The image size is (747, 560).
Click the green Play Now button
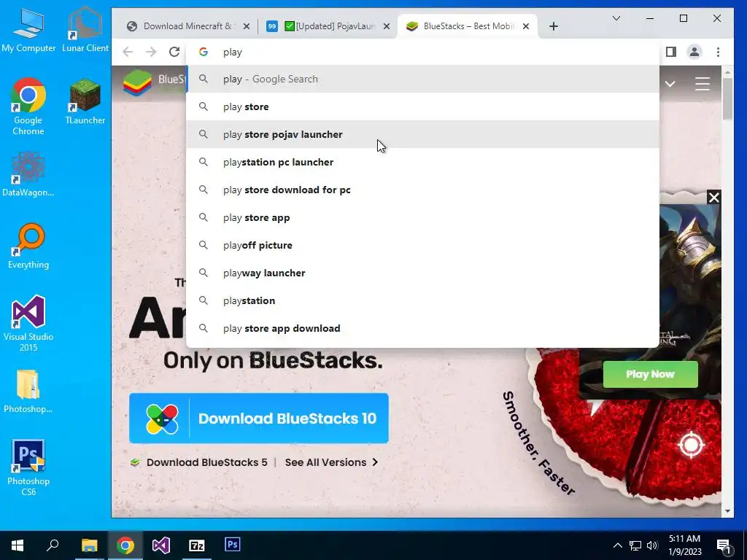click(x=650, y=374)
